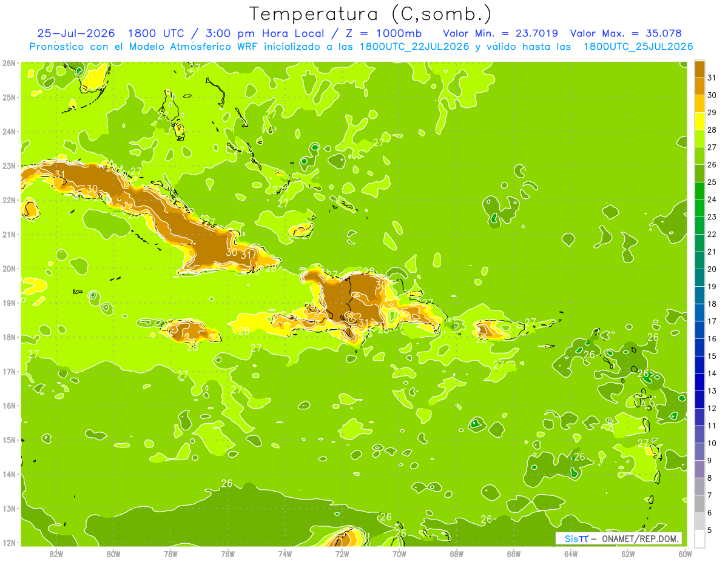This screenshot has height=562, width=728.
Task: Click the green legend band between 26 and 27
Action: click(x=699, y=156)
